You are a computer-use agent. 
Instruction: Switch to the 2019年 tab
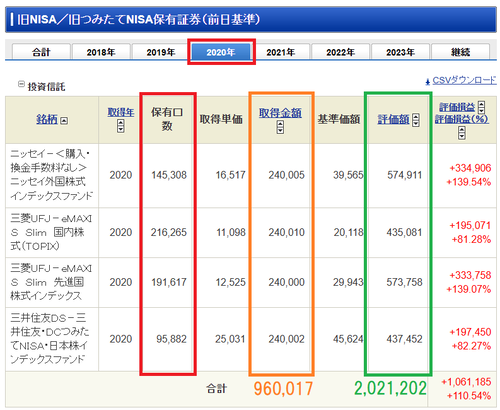click(161, 52)
